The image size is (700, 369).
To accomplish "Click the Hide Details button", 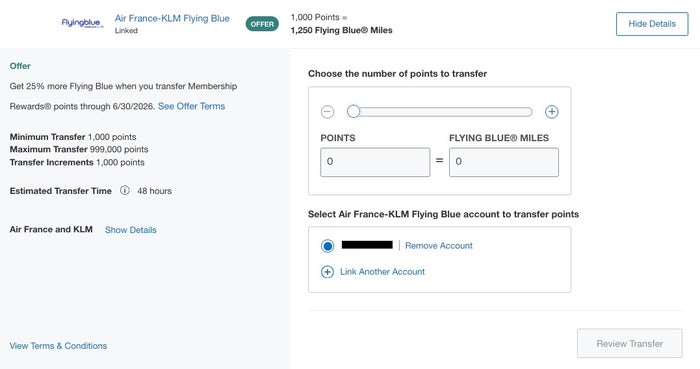I will point(652,24).
